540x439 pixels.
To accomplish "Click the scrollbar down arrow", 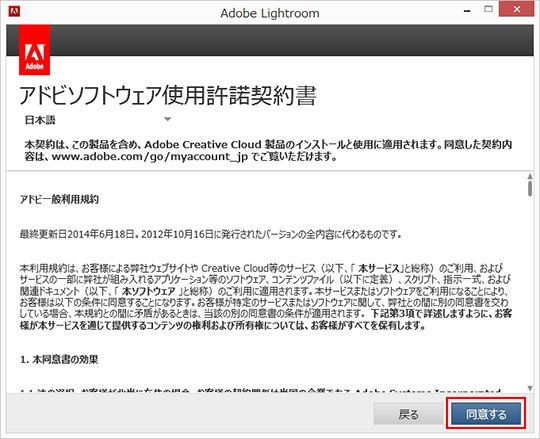I will (x=530, y=388).
